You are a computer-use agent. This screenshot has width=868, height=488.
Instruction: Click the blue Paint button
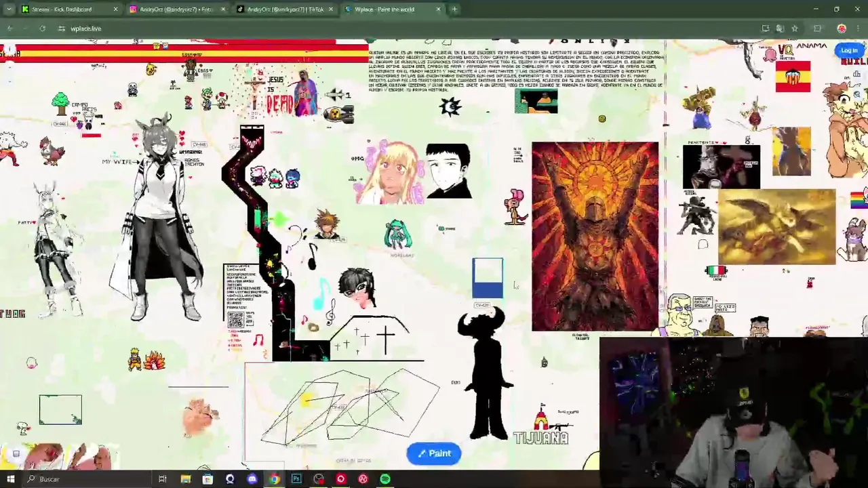point(434,453)
